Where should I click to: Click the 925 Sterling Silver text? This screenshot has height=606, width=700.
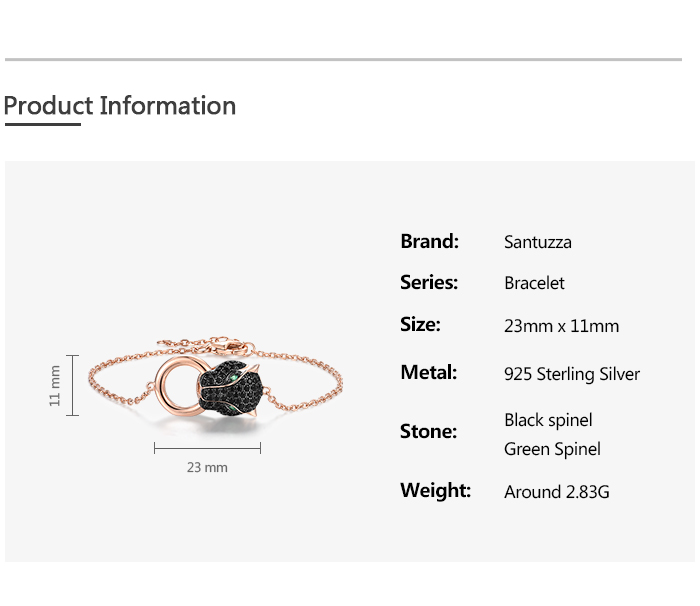(572, 374)
